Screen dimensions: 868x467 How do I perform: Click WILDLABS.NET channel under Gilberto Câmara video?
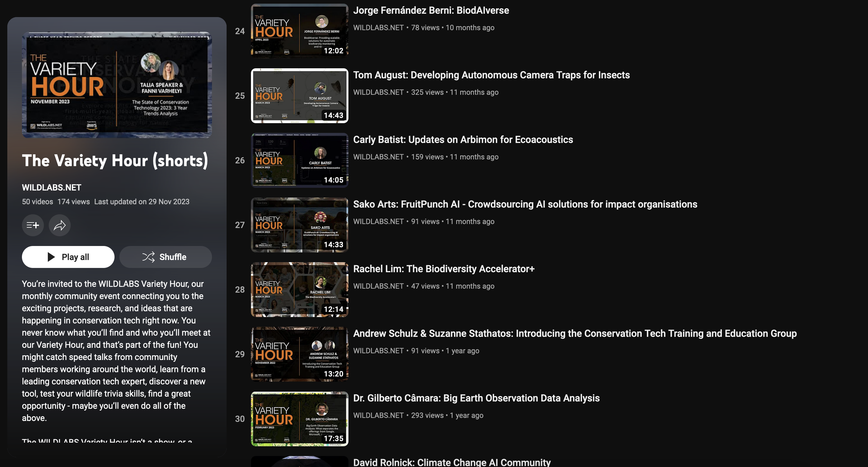(378, 415)
